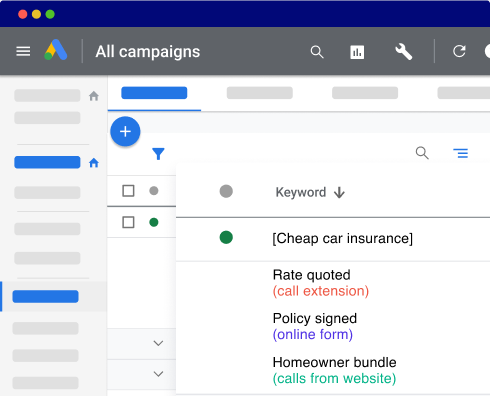Screen dimensions: 490x396
Task: Expand the first collapsed section chevron
Action: (x=158, y=343)
